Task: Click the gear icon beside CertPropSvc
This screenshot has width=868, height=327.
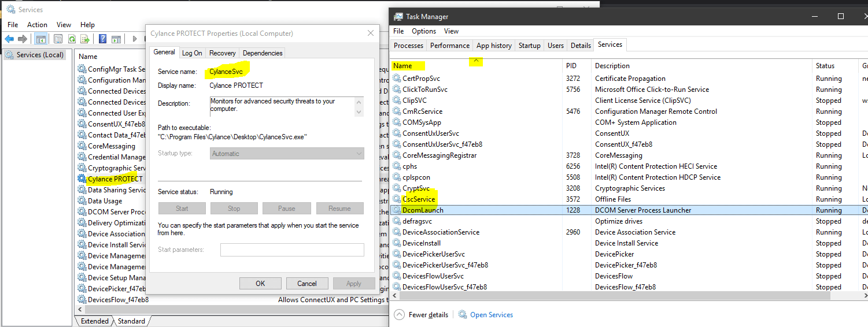Action: [x=397, y=79]
